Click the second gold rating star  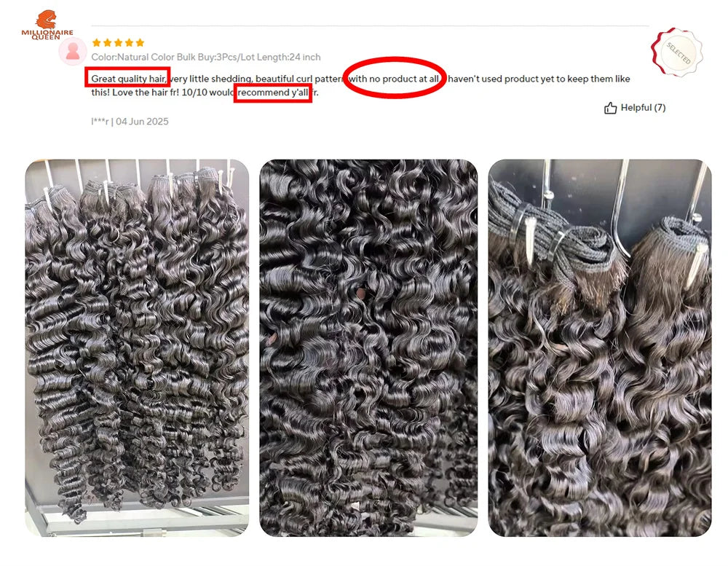107,43
